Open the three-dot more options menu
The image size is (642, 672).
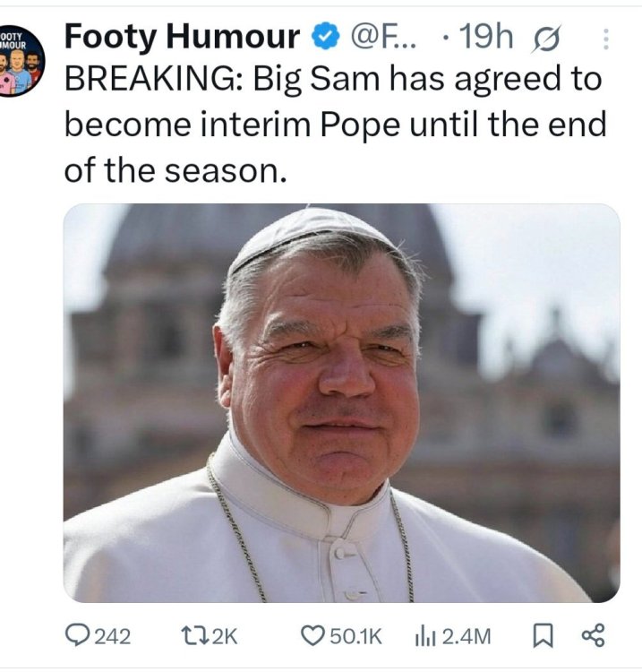coord(605,39)
